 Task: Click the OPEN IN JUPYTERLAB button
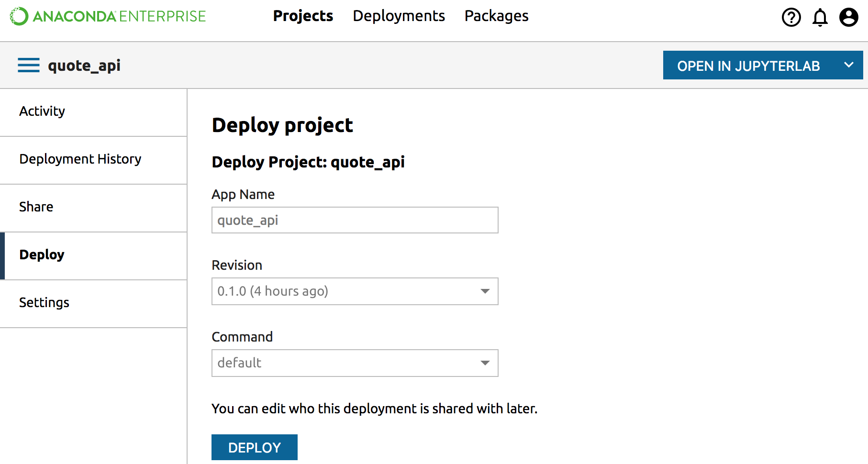(748, 66)
